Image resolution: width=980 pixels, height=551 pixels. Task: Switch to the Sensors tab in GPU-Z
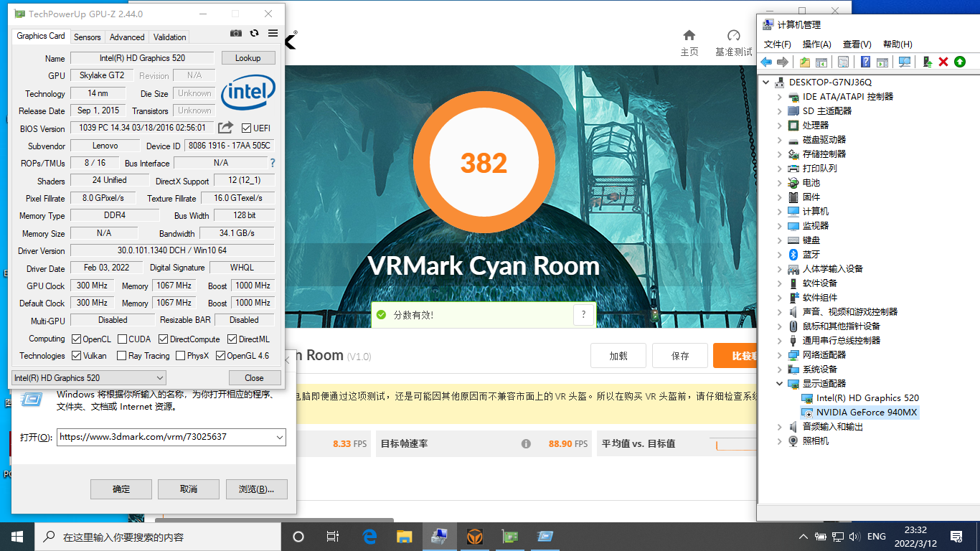pos(88,37)
